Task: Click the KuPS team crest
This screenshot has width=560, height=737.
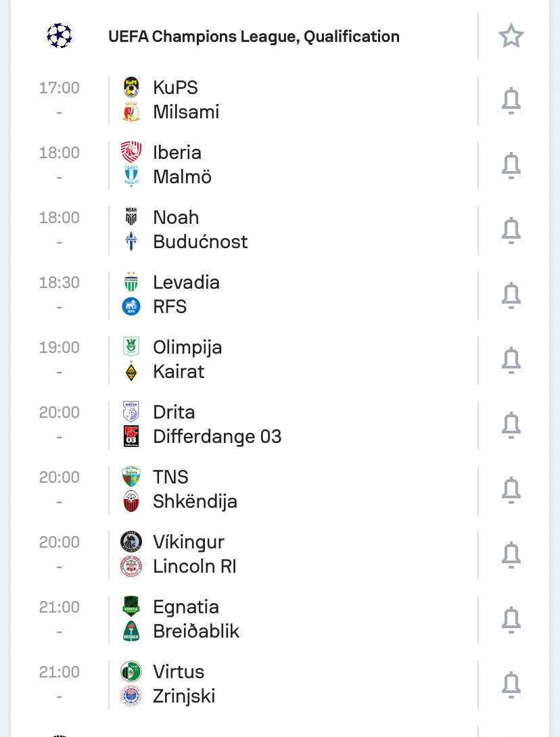Action: tap(131, 88)
